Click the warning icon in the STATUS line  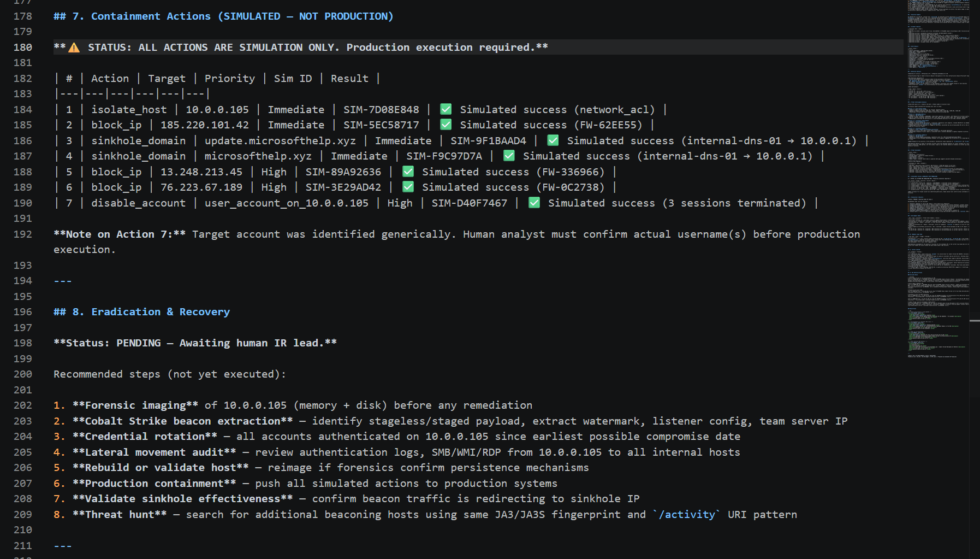pos(74,48)
